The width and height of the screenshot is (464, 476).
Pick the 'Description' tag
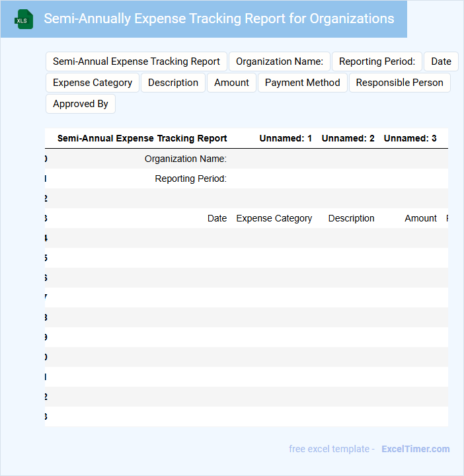[173, 83]
